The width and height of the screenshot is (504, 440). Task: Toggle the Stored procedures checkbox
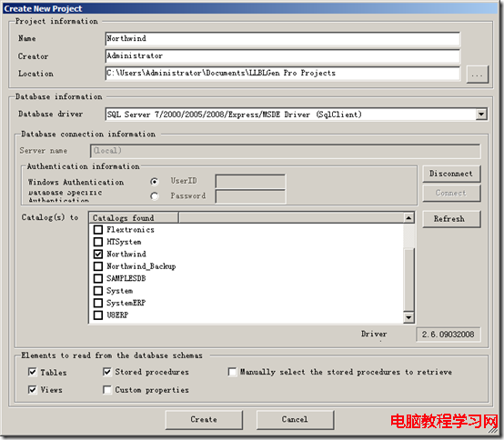(x=107, y=372)
